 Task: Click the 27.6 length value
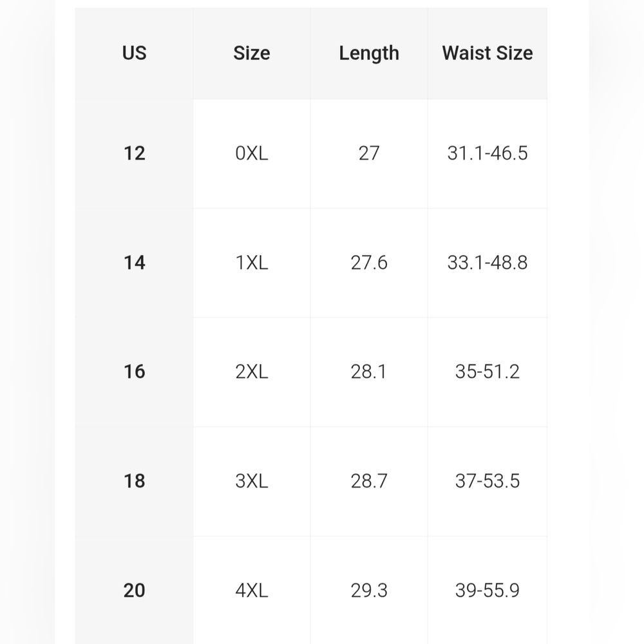[x=369, y=263]
